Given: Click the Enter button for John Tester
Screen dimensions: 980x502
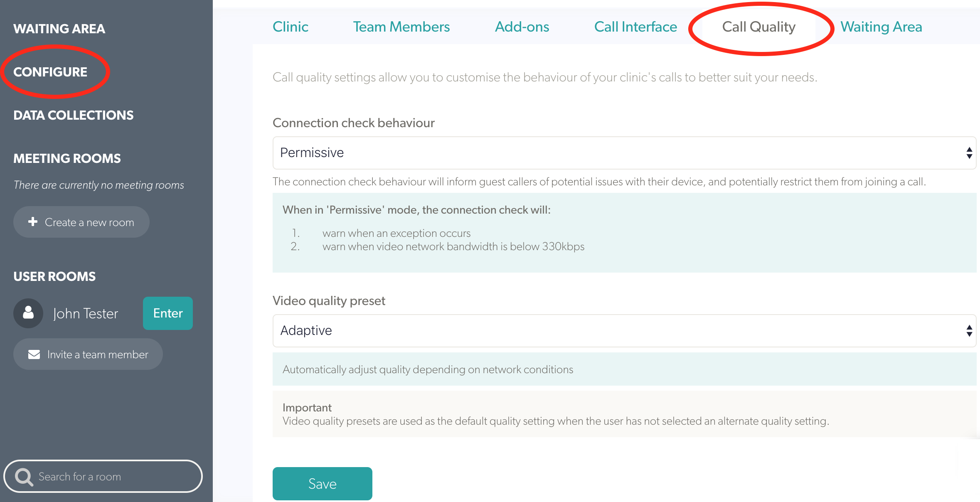Looking at the screenshot, I should [168, 313].
